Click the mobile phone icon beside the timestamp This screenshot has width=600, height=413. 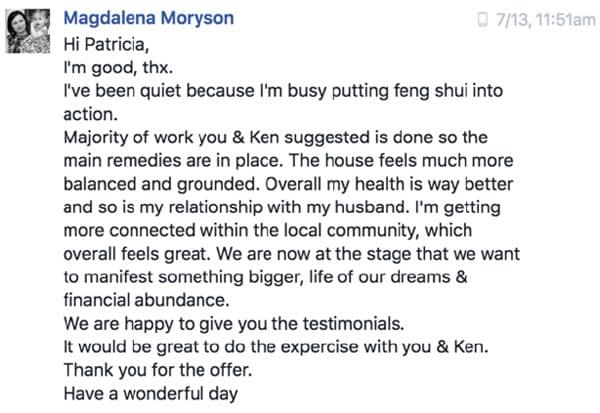pyautogui.click(x=483, y=19)
